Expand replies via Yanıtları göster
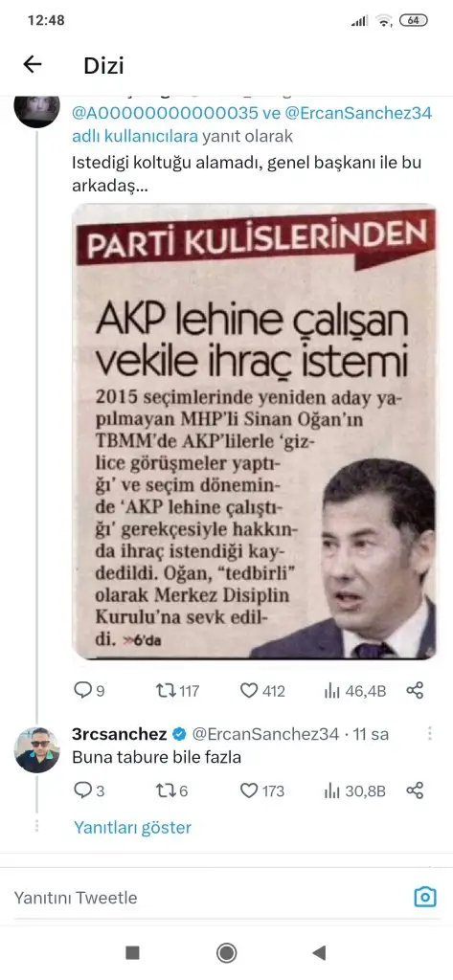Viewport: 453px width, 980px height. click(x=133, y=828)
